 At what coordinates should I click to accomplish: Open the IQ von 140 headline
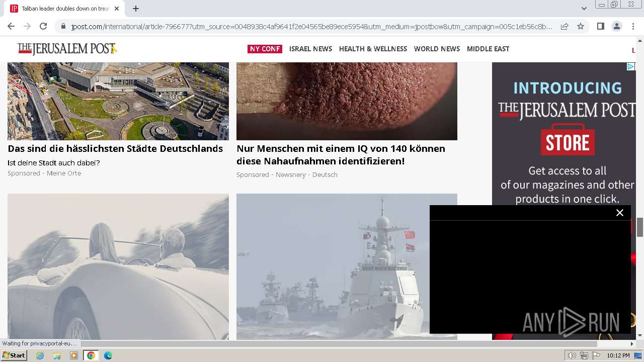pyautogui.click(x=341, y=155)
